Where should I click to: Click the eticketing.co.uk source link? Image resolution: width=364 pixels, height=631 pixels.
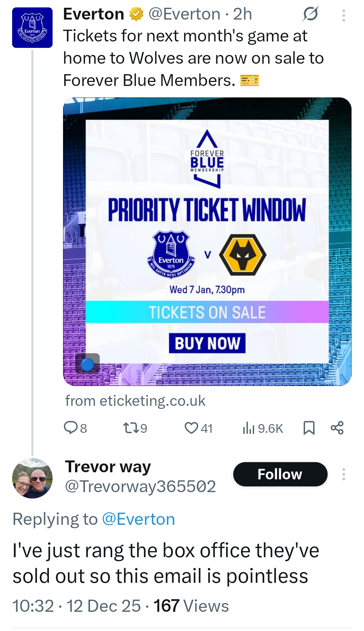coord(135,401)
